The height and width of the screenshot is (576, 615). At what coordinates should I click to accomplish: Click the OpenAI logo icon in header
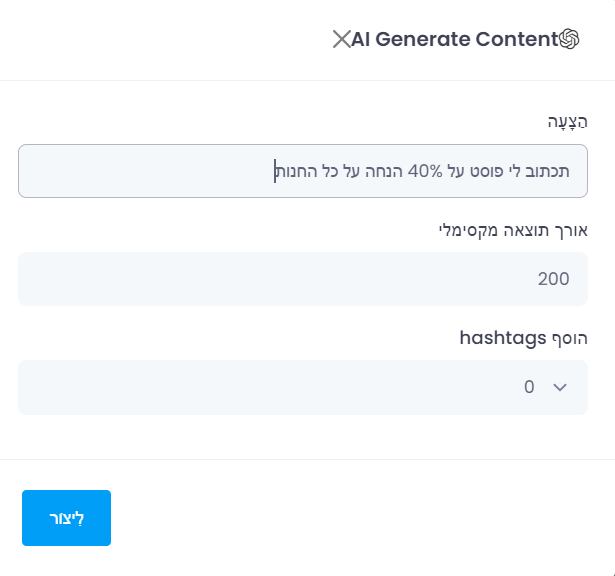(570, 39)
